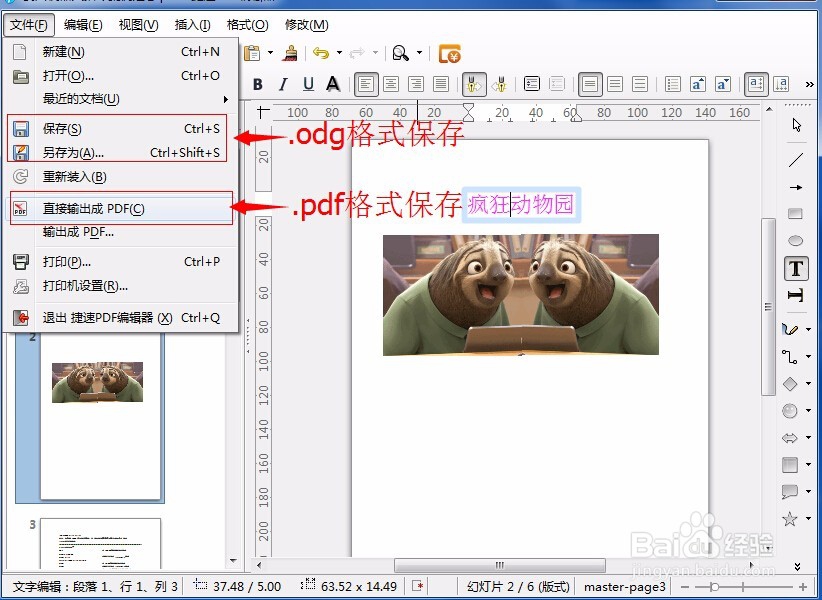The image size is (822, 600).
Task: Expand the Curve tool dropdown arrow
Action: pyautogui.click(x=808, y=330)
